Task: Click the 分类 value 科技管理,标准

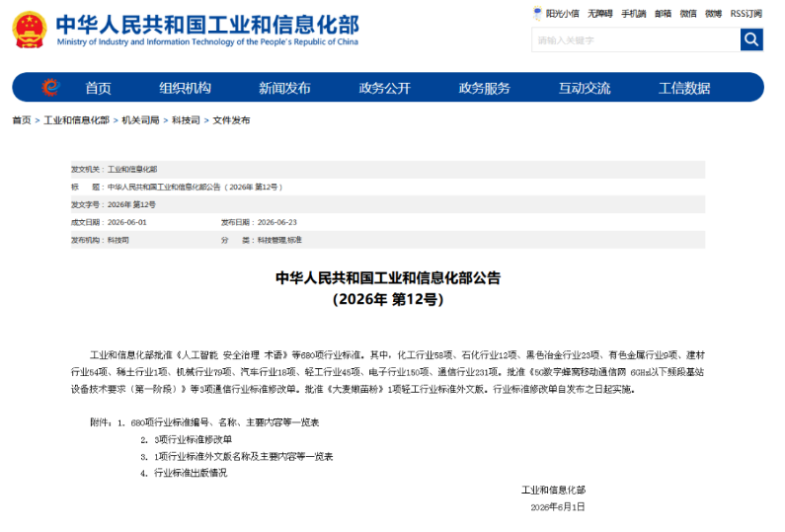Action: [279, 240]
